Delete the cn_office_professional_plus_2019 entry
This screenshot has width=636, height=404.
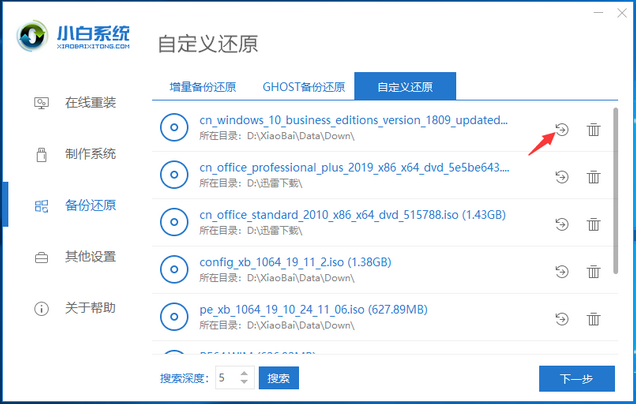593,176
